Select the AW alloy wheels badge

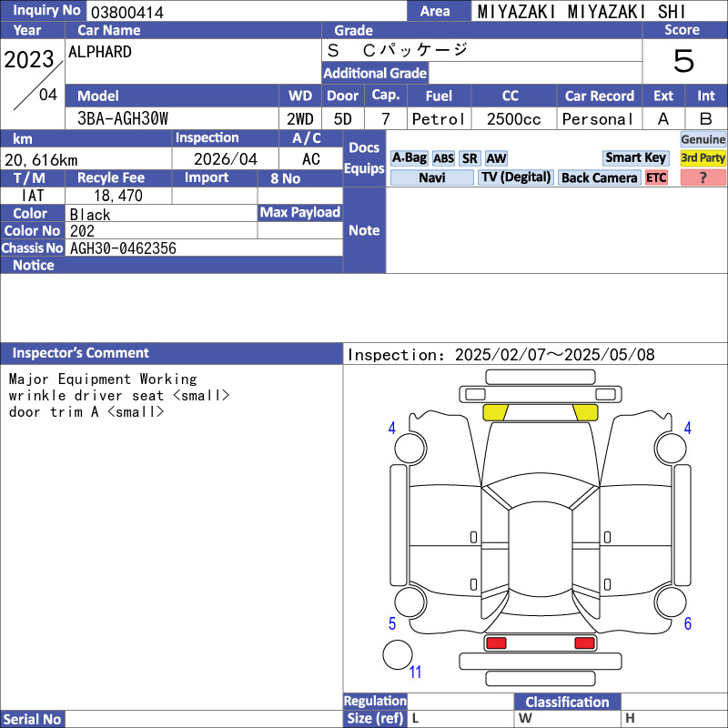(496, 158)
